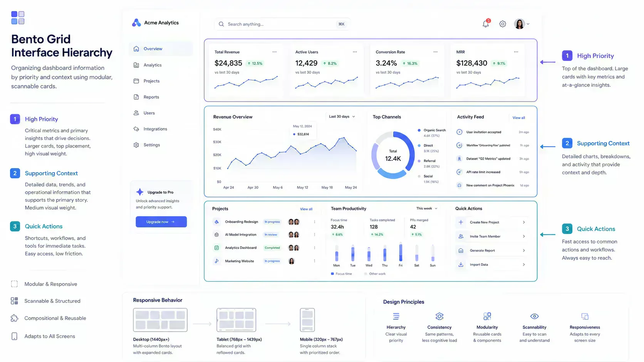The image size is (644, 362).
Task: Click View all in Projects card
Action: 306,209
